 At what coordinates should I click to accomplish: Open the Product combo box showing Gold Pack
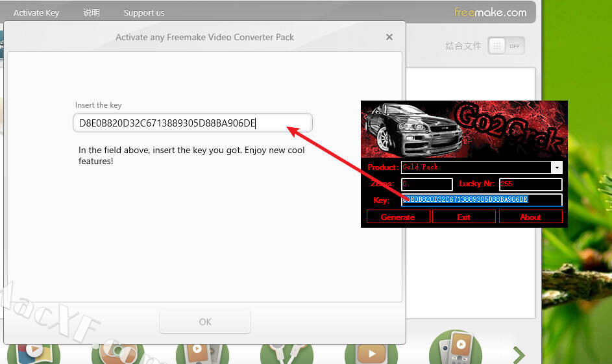482,167
